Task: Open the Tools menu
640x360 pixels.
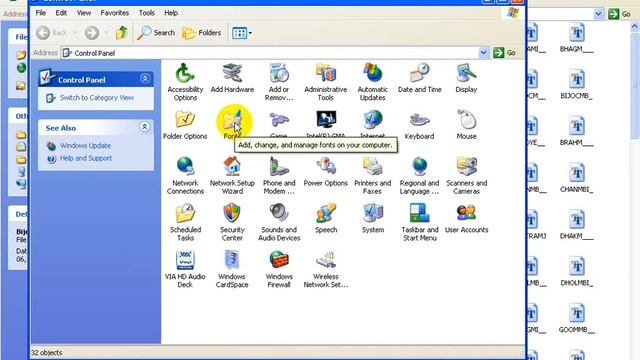Action: pos(147,13)
